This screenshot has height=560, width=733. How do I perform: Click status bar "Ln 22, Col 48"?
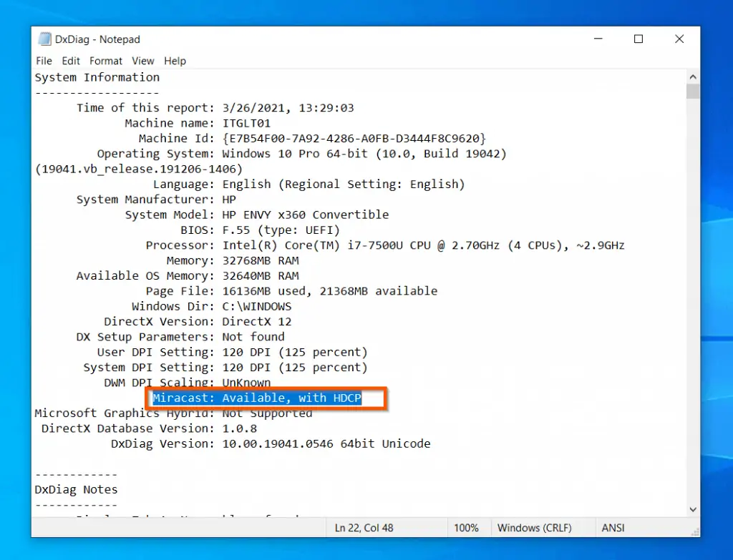click(x=364, y=528)
